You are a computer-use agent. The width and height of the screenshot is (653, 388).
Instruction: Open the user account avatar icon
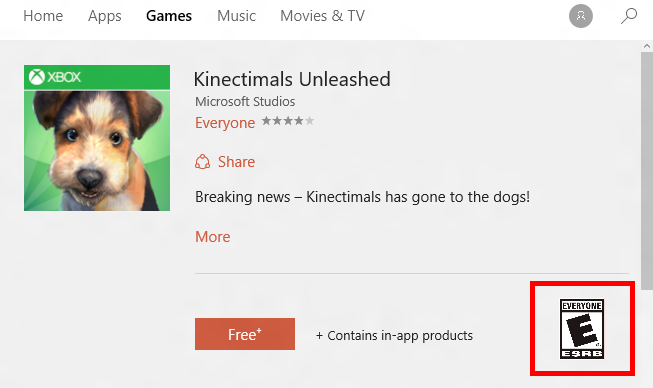point(581,16)
